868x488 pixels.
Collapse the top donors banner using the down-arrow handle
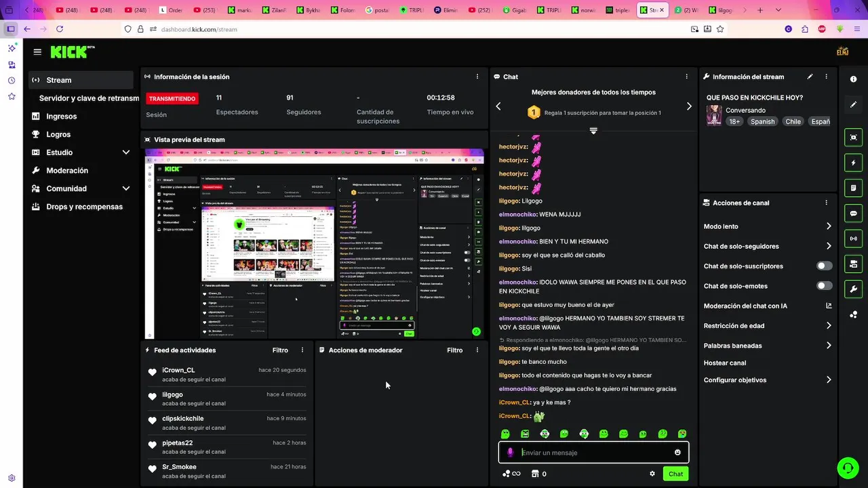pyautogui.click(x=593, y=131)
